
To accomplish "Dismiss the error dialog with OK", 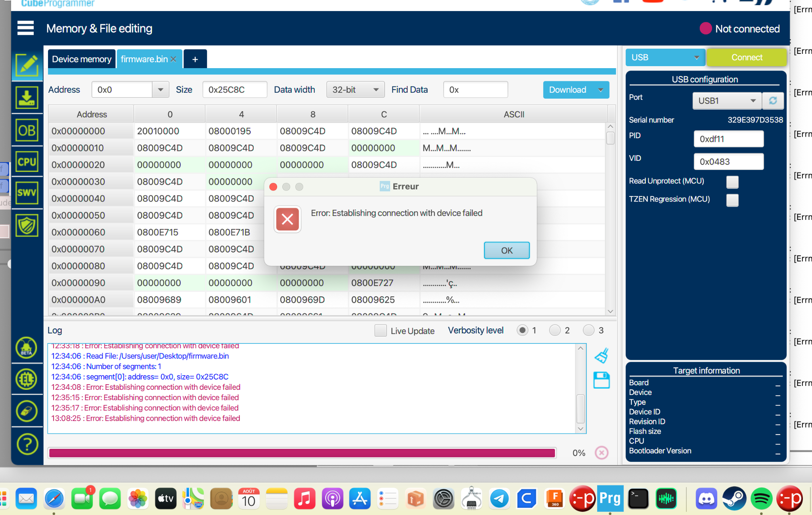I will click(507, 250).
